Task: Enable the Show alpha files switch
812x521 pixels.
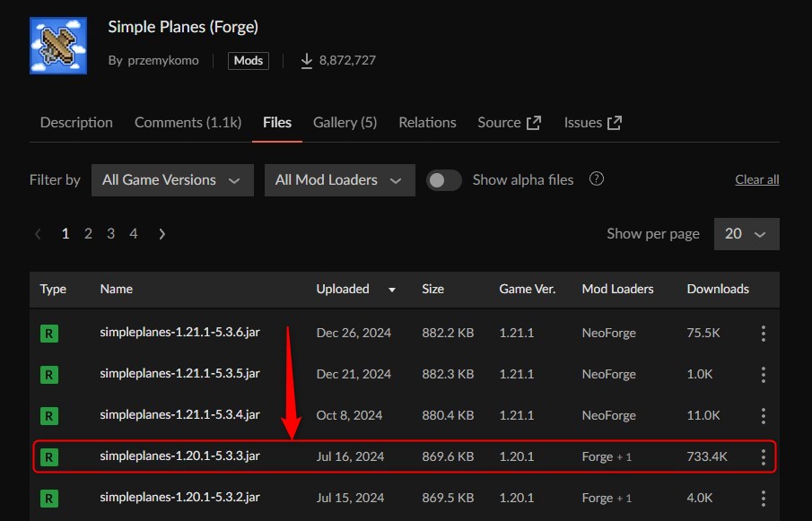Action: 444,180
